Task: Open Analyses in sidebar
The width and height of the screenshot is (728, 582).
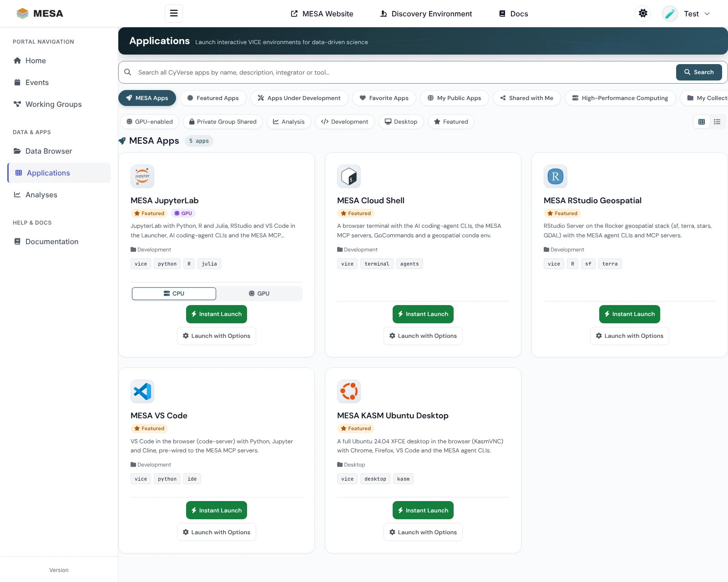Action: pyautogui.click(x=59, y=195)
